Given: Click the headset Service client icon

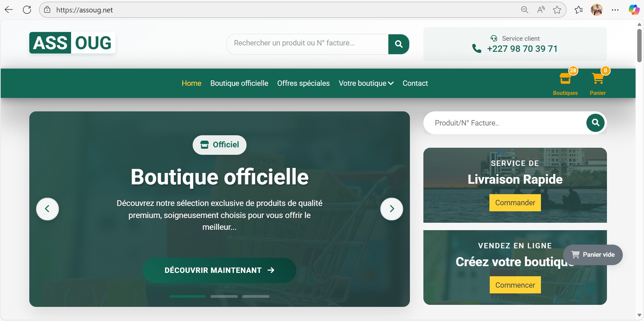Looking at the screenshot, I should click(493, 38).
